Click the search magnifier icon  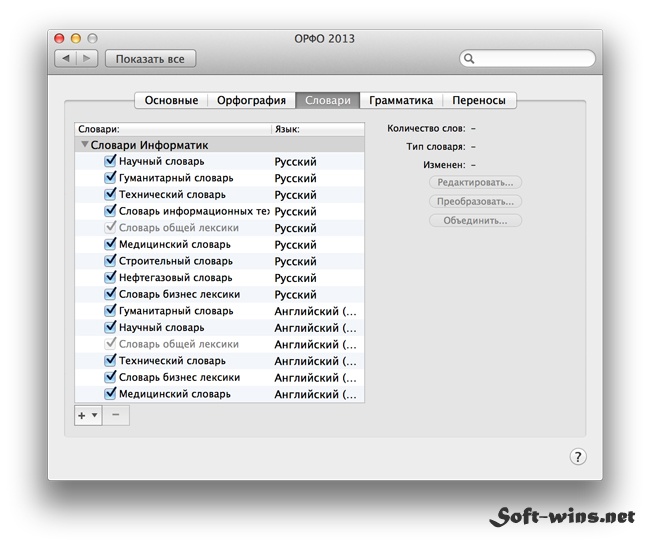point(469,58)
